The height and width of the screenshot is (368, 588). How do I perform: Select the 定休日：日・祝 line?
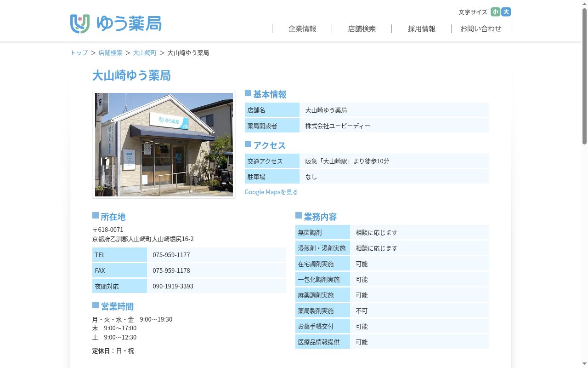(113, 351)
